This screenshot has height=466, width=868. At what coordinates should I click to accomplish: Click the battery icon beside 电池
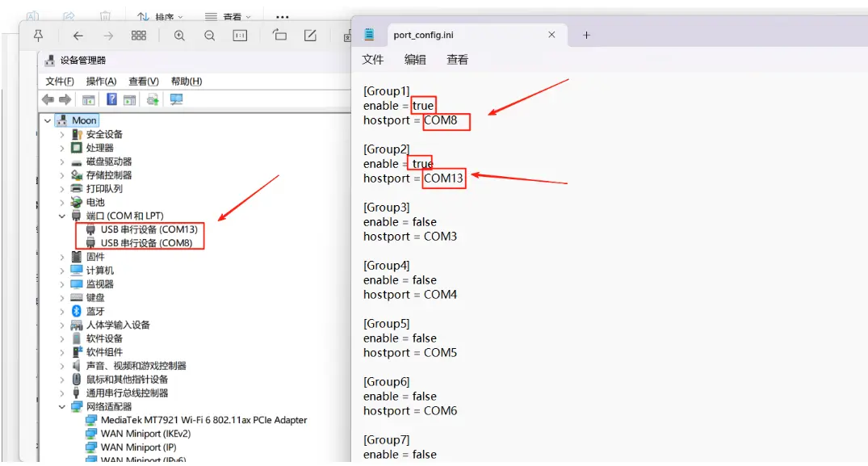(77, 202)
